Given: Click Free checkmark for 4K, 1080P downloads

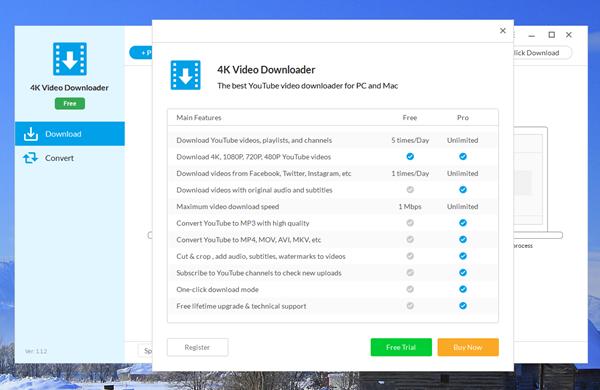Looking at the screenshot, I should click(x=410, y=157).
